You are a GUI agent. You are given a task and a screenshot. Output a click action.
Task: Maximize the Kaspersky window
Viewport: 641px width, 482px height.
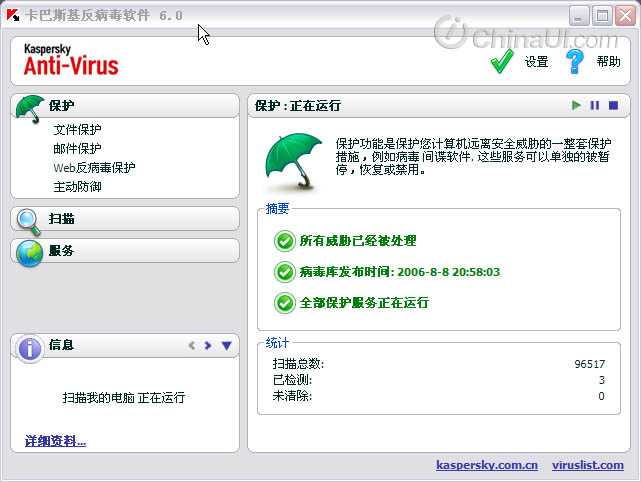click(x=602, y=16)
